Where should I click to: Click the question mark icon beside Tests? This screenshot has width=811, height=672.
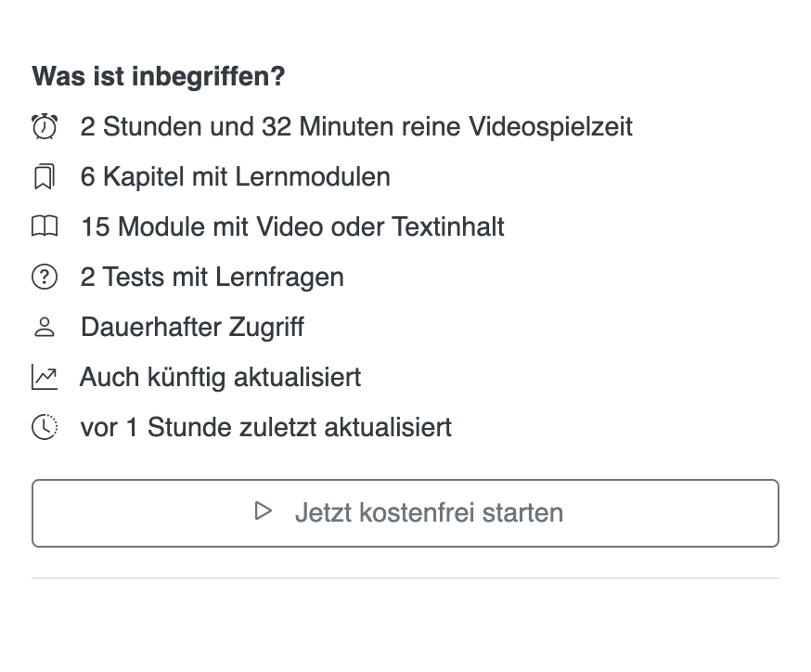coord(44,278)
